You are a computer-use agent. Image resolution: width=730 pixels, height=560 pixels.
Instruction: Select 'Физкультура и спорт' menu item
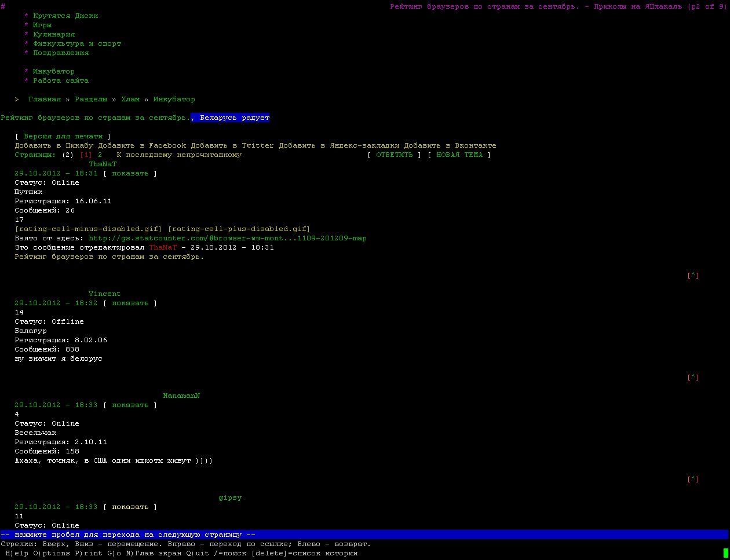77,43
